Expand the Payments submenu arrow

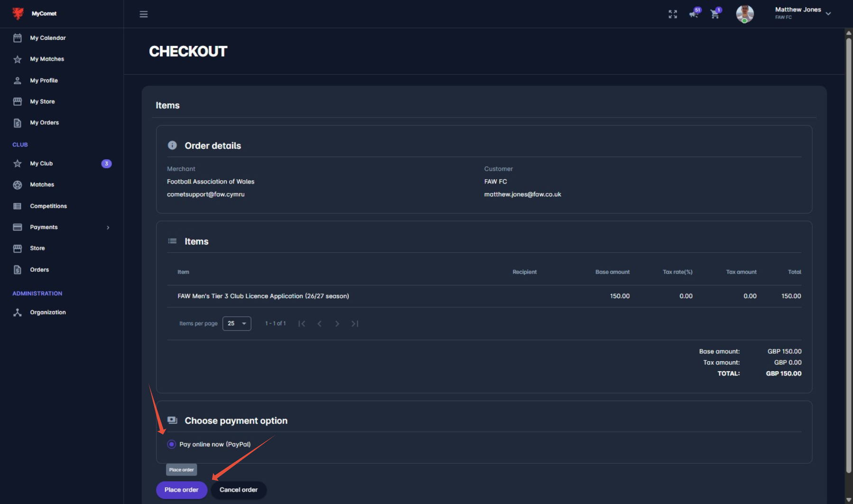click(108, 228)
